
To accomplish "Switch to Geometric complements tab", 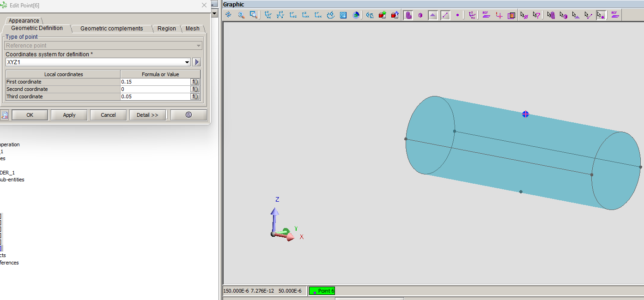I will pyautogui.click(x=111, y=29).
